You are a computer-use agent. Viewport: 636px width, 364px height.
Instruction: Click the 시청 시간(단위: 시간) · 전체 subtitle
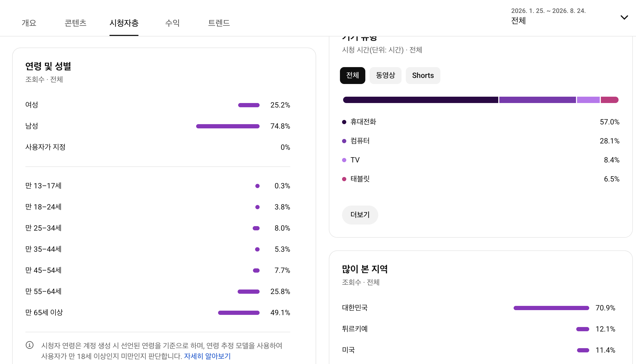tap(382, 50)
